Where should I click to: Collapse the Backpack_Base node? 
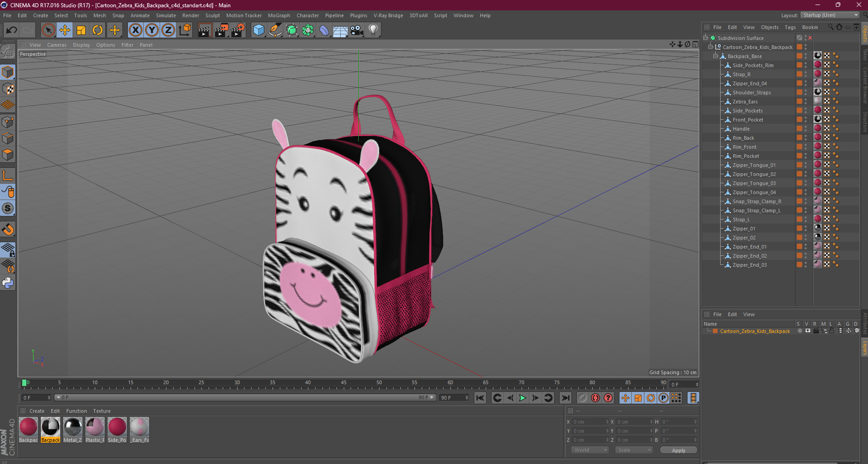click(x=716, y=56)
